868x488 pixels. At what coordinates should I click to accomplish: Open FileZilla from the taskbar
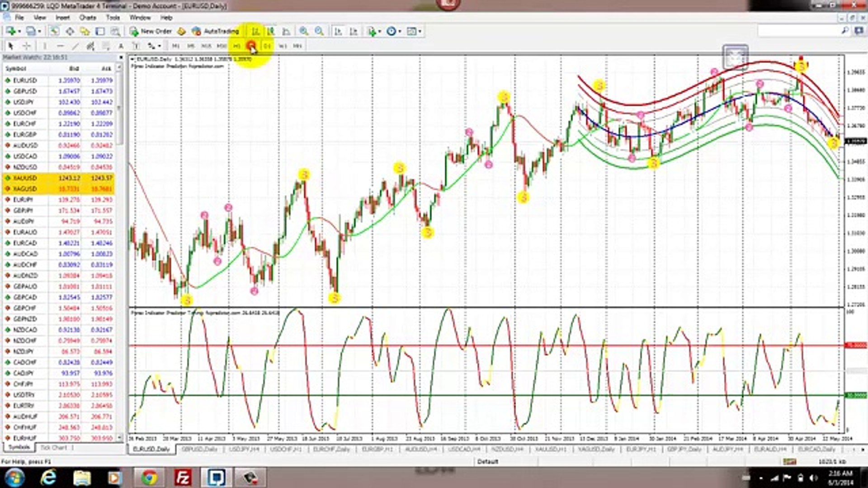pyautogui.click(x=183, y=477)
